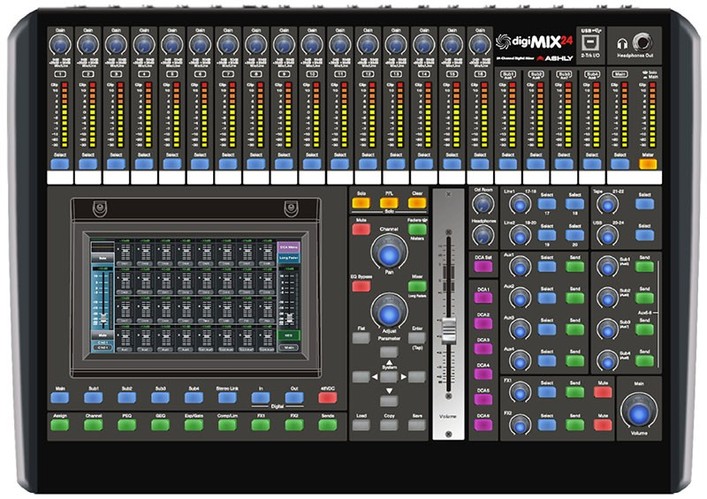Push the DCA1 button
This screenshot has height=499, width=707.
tap(483, 298)
